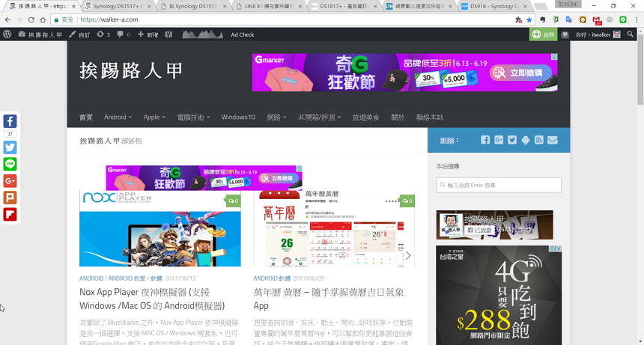Click Ad Check in the admin bar
Image resolution: width=644 pixels, height=345 pixels.
243,34
